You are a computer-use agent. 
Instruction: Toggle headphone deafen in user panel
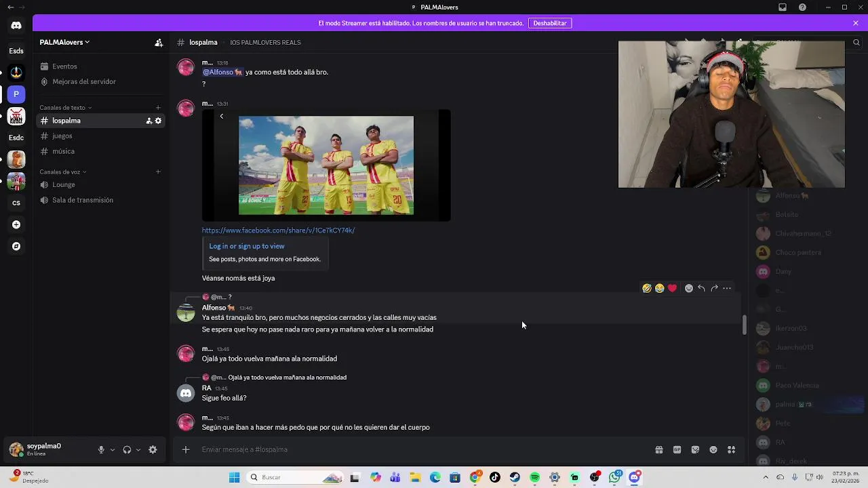(127, 449)
